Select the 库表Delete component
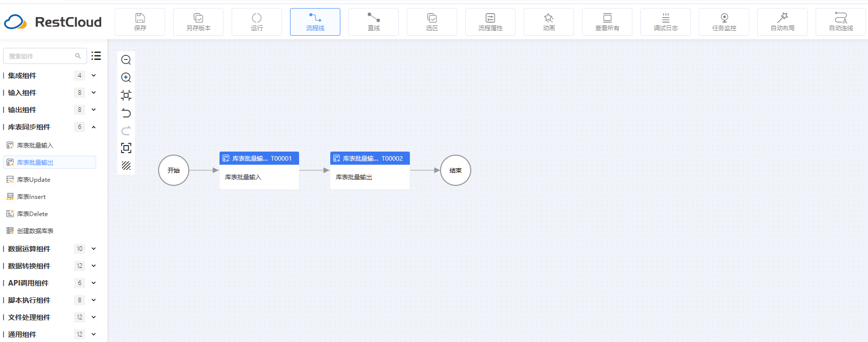The image size is (868, 342). coord(49,214)
